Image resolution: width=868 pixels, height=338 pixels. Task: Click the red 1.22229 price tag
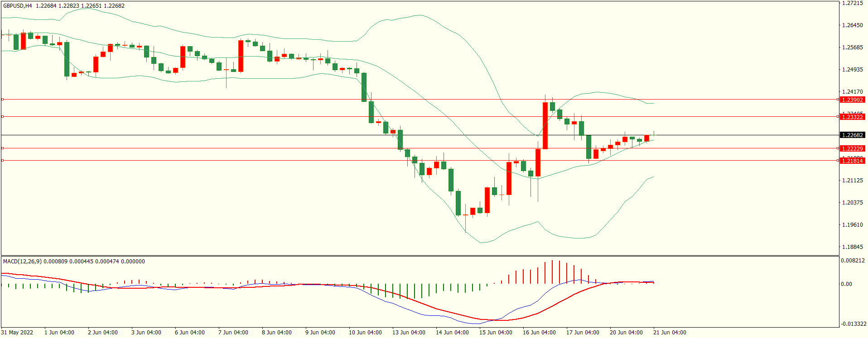(852, 148)
